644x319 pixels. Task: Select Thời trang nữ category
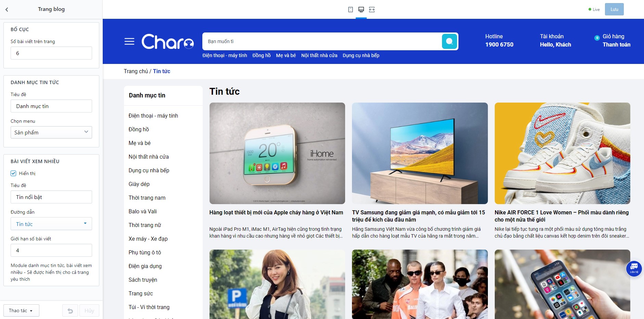[145, 225]
